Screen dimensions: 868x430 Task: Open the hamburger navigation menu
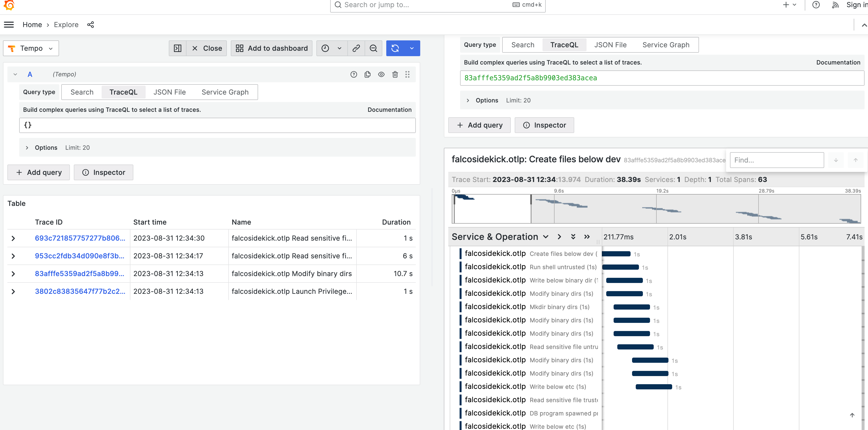[9, 25]
